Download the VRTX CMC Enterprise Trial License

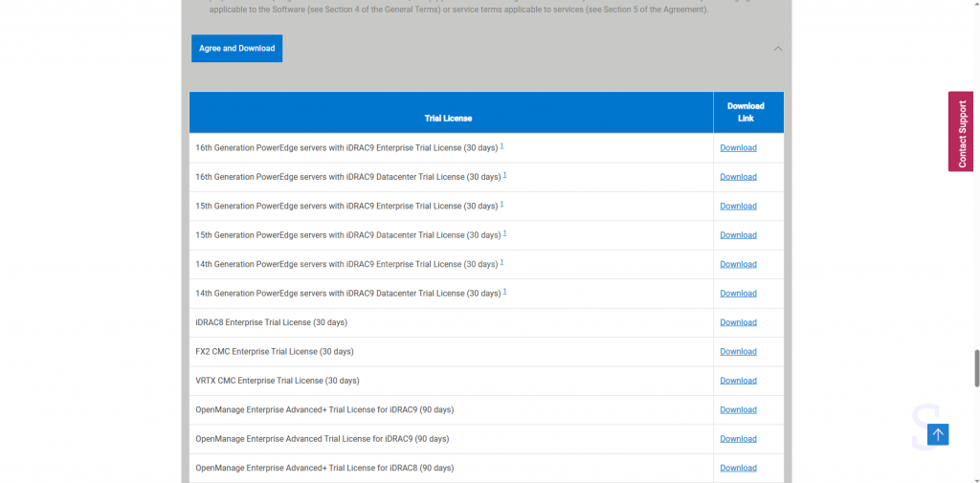click(738, 381)
